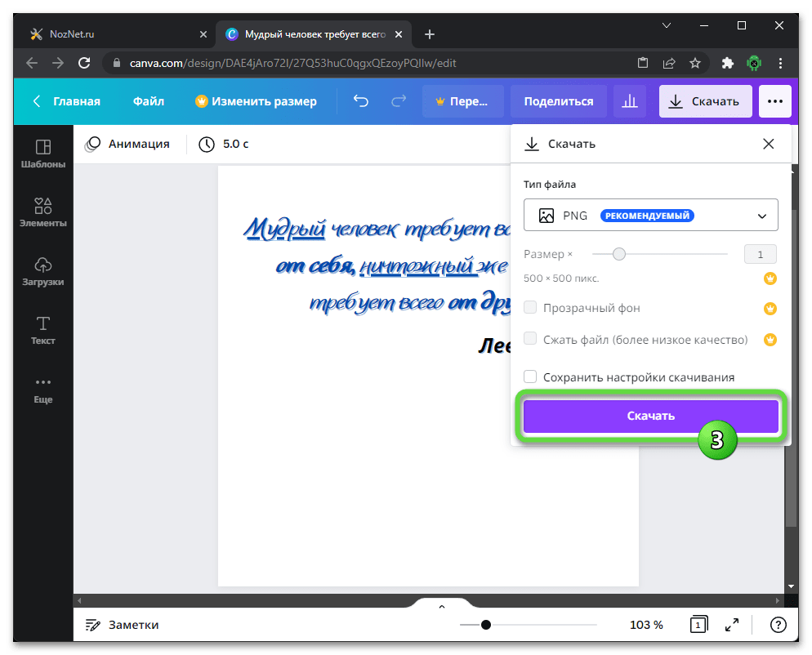
Task: Select the Text (Текст) tool in sidebar
Action: tap(43, 329)
